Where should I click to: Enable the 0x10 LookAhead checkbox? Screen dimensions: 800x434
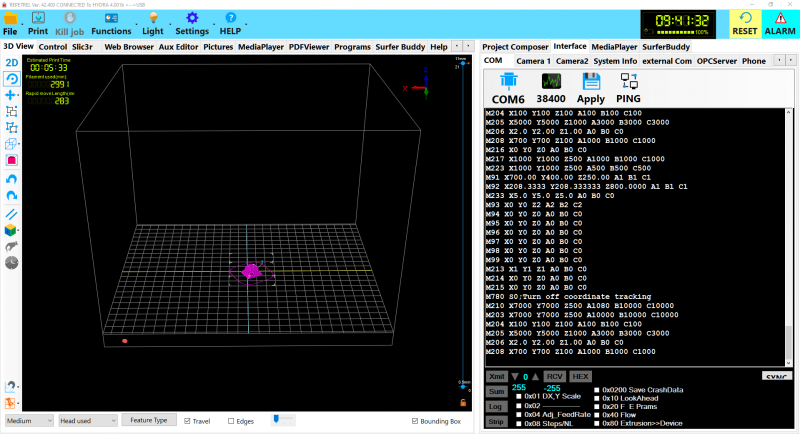pos(596,398)
